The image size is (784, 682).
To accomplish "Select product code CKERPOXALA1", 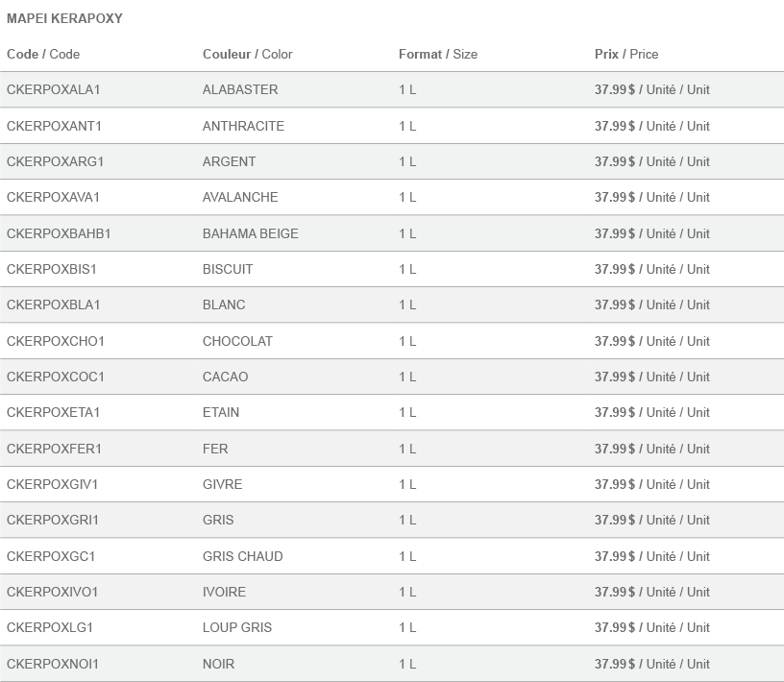I will (54, 89).
